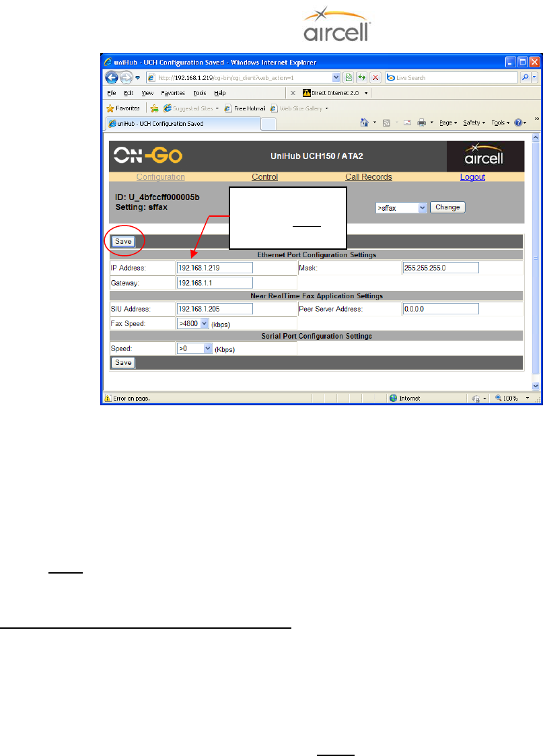Open the Tools command bar dropdown
The width and height of the screenshot is (543, 756).
[x=500, y=123]
